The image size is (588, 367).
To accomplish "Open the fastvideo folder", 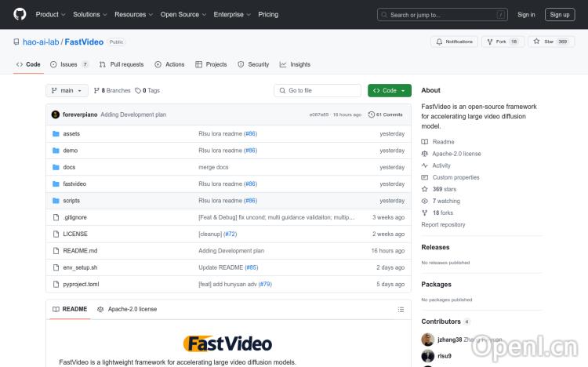I will click(x=74, y=183).
